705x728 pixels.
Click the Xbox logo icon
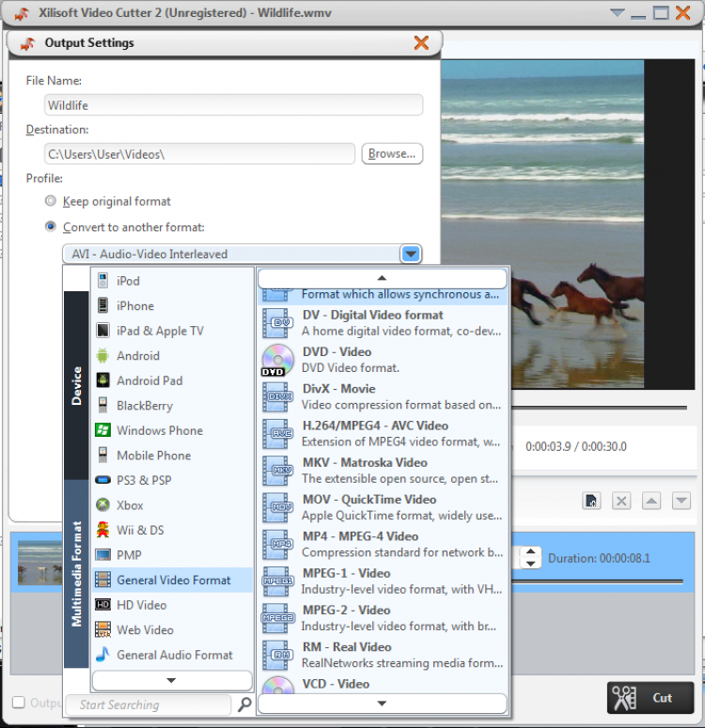point(102,504)
